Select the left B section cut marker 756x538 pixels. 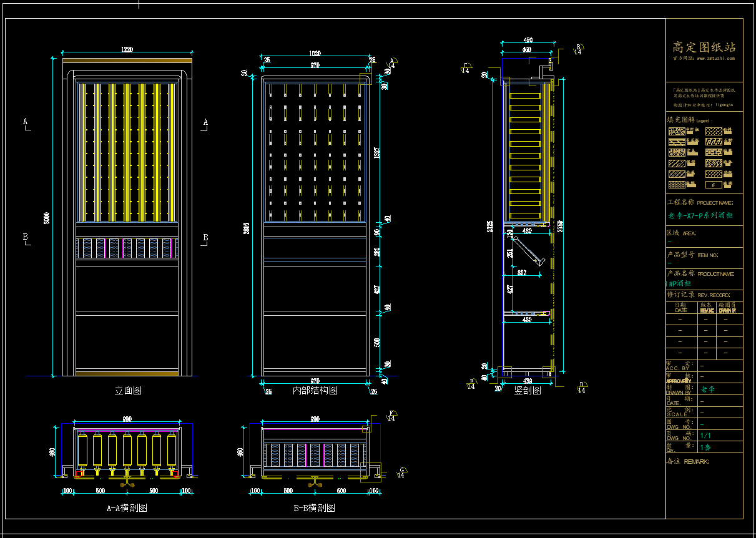tap(26, 238)
